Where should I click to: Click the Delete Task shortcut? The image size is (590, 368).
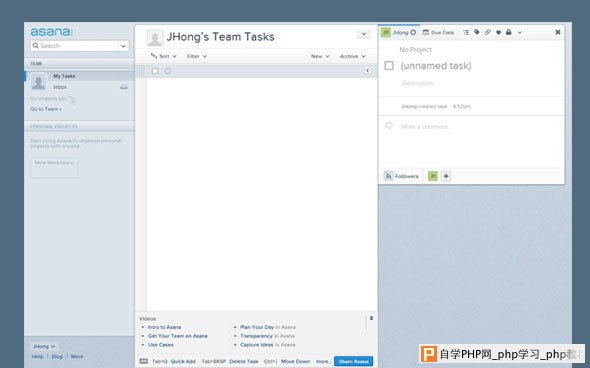click(243, 362)
